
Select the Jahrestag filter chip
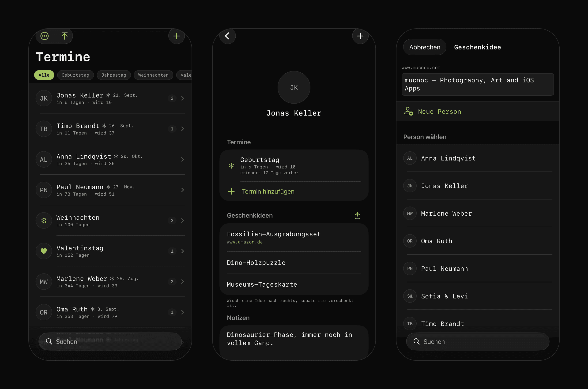click(114, 75)
